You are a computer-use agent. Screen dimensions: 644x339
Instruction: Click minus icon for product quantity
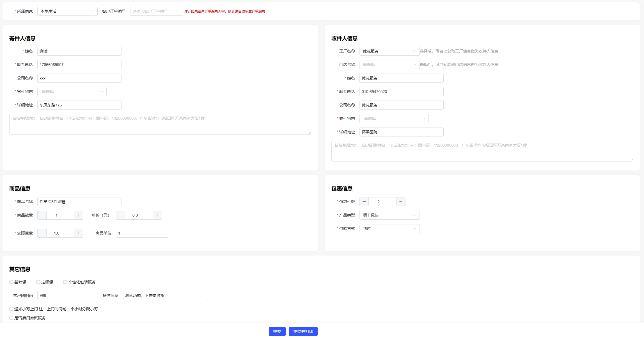point(42,215)
